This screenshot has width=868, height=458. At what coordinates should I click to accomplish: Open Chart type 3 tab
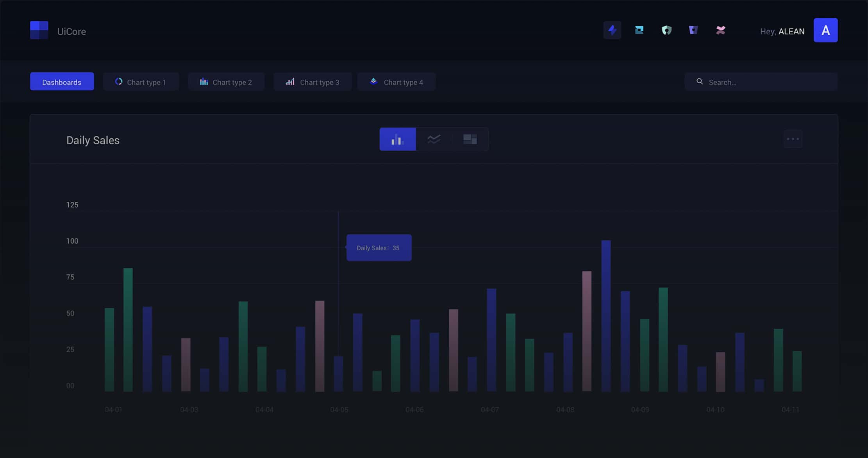tap(313, 82)
